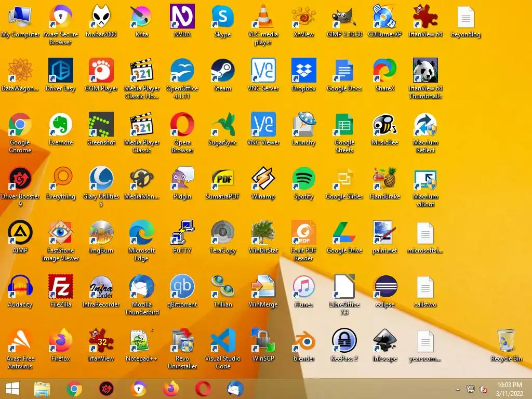This screenshot has height=399, width=532.
Task: Select the beyondlog text file
Action: [x=465, y=17]
